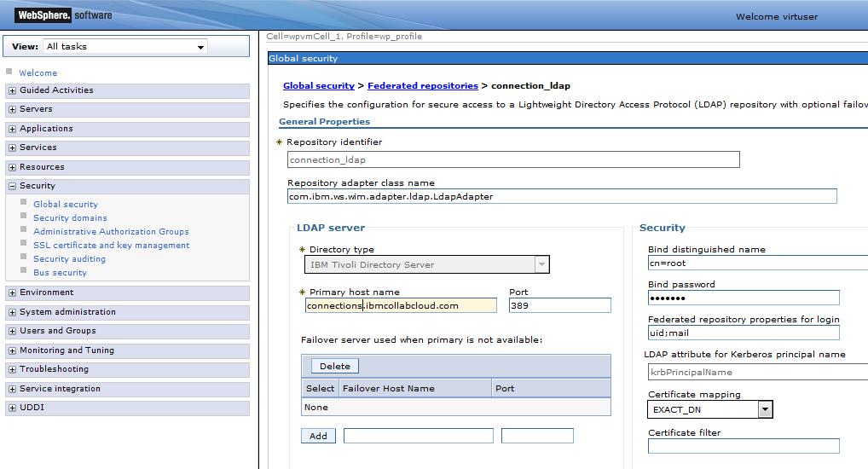Expand the Troubleshooting section
The width and height of the screenshot is (868, 469).
tap(12, 369)
